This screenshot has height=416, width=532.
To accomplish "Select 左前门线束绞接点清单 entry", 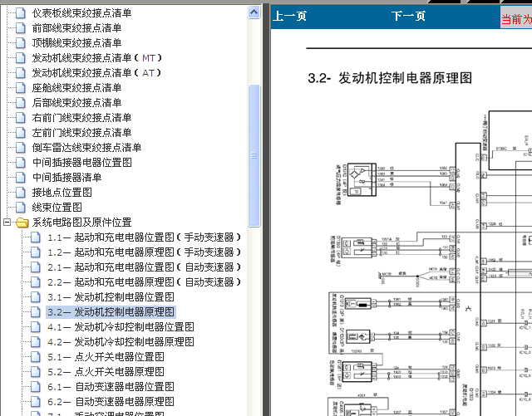I will pos(81,133).
